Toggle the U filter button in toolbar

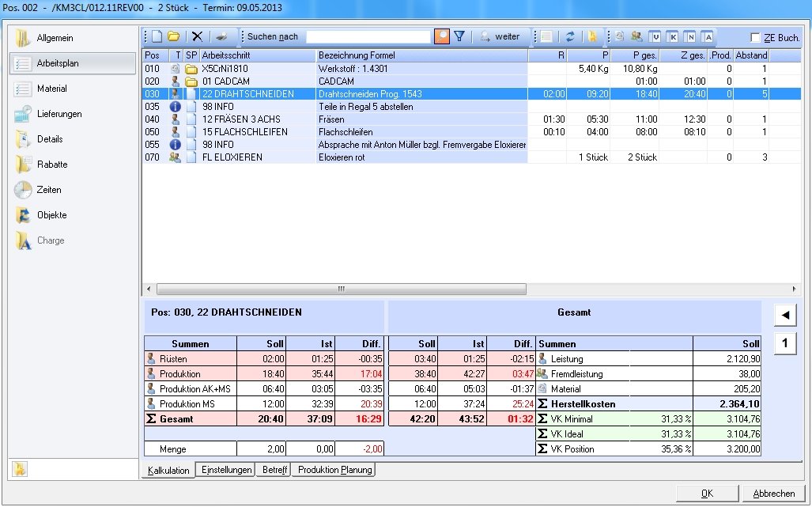(x=655, y=36)
